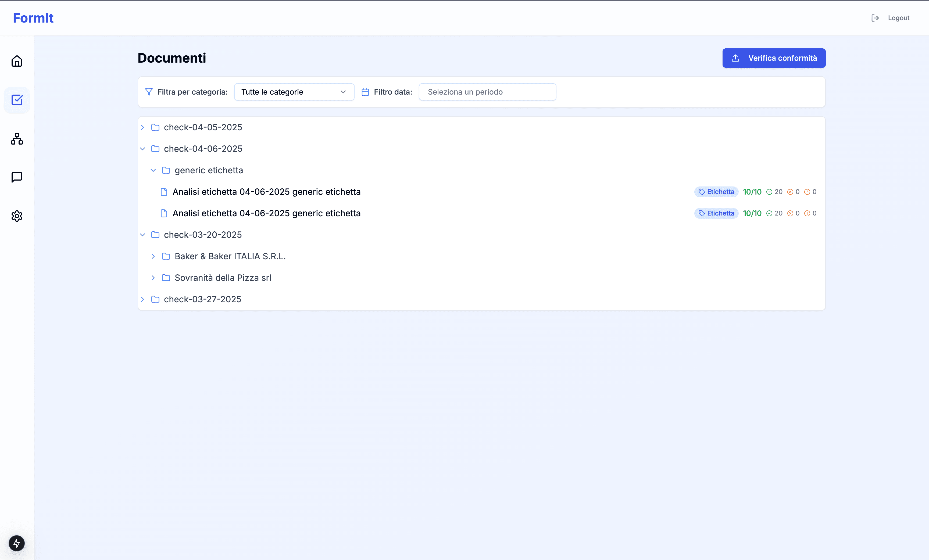Select the check-04-06-2025 folder name

pos(203,149)
